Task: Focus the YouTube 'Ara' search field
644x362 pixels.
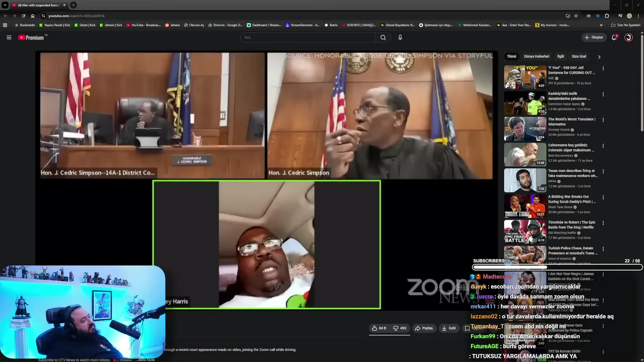Action: (x=308, y=37)
